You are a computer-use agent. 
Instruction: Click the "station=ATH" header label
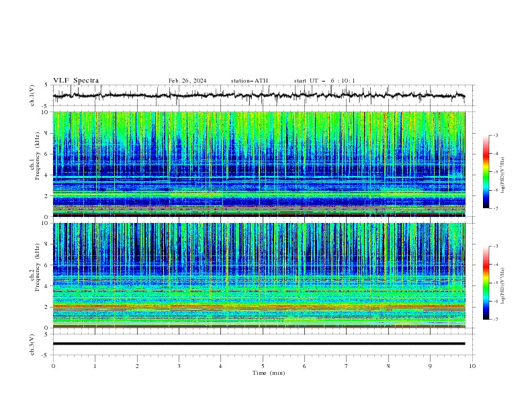coord(249,81)
